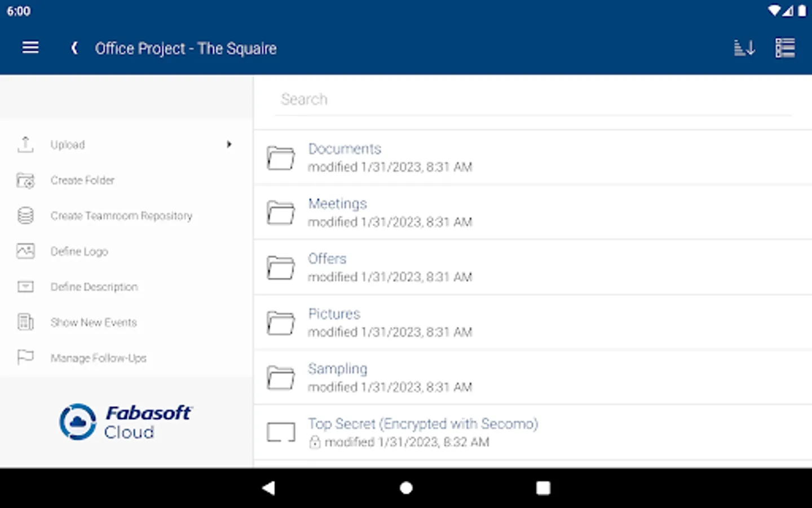Open the Top Secret encrypted item
812x508 pixels.
(422, 424)
